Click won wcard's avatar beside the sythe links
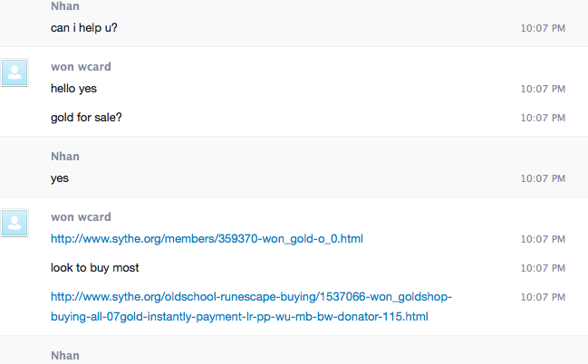Viewport: 588px width, 364px height. tap(14, 223)
